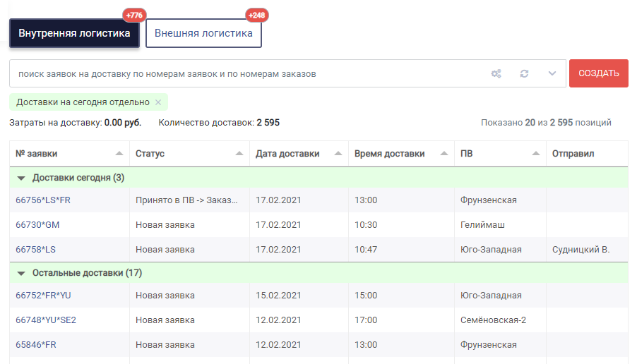Open request 66756*LS*FR link
This screenshot has width=637, height=364.
coord(43,200)
